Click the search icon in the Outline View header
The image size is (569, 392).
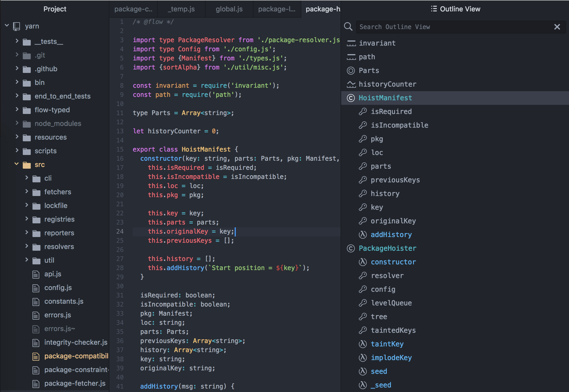pos(348,26)
